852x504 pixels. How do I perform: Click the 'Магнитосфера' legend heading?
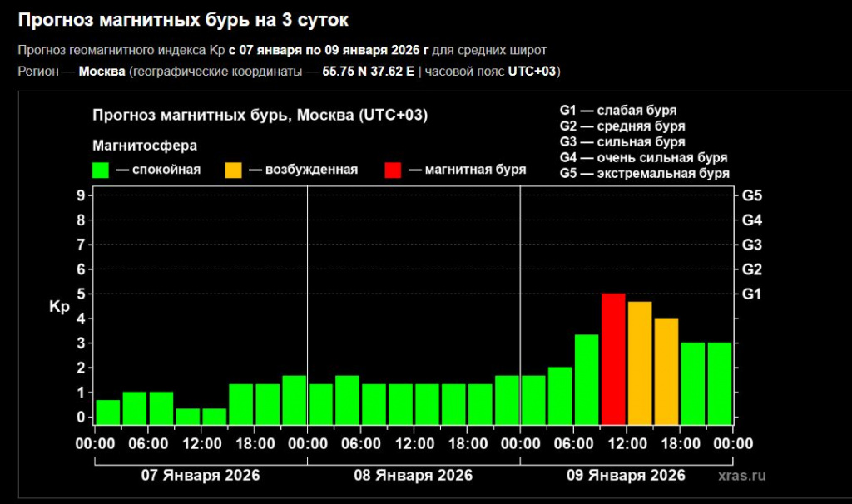pyautogui.click(x=145, y=146)
